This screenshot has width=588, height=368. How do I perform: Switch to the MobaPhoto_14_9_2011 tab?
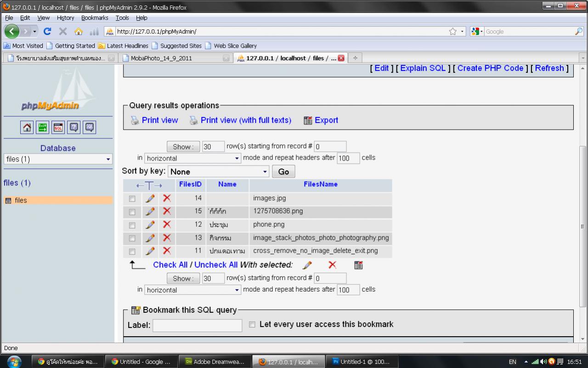pos(175,58)
